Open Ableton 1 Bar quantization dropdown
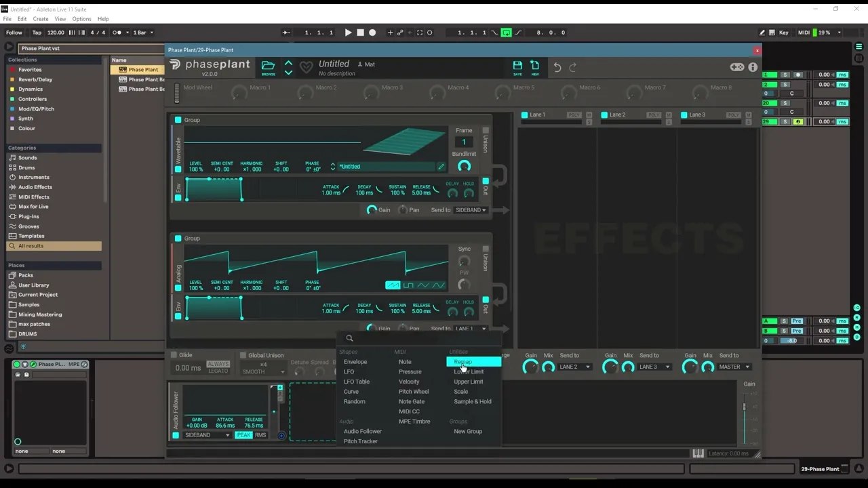 [142, 33]
